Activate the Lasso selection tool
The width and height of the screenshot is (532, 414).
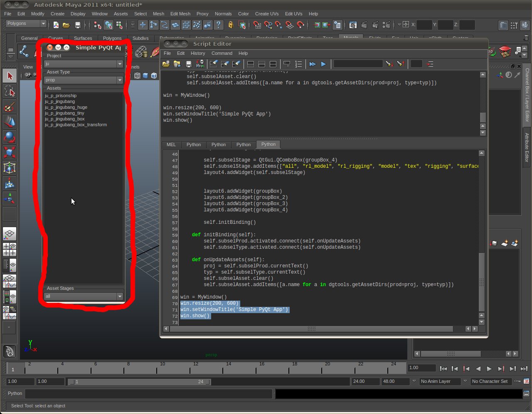(10, 91)
